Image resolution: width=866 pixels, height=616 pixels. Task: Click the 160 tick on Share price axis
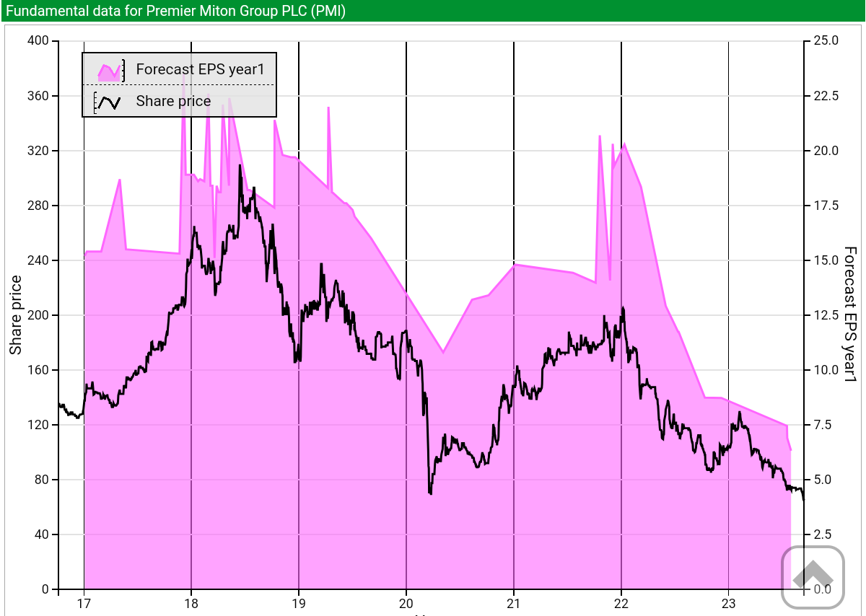[38, 370]
